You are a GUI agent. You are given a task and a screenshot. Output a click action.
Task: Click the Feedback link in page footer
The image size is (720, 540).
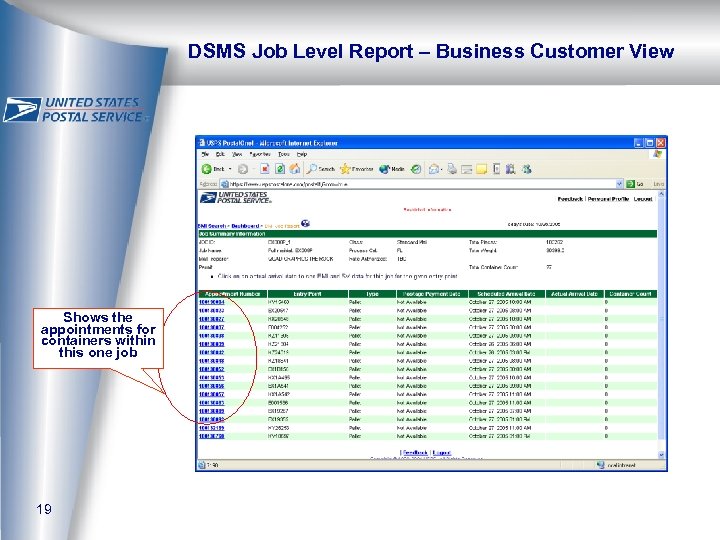pyautogui.click(x=415, y=453)
